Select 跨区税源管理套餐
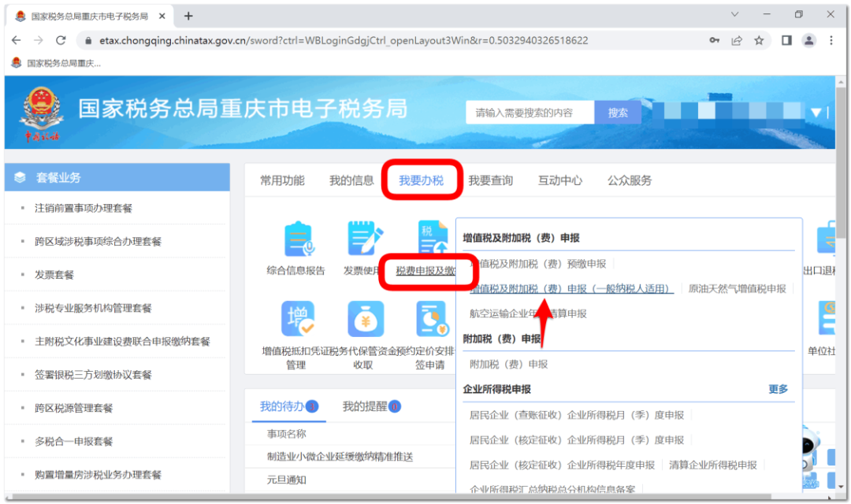Image resolution: width=851 pixels, height=504 pixels. (x=74, y=408)
